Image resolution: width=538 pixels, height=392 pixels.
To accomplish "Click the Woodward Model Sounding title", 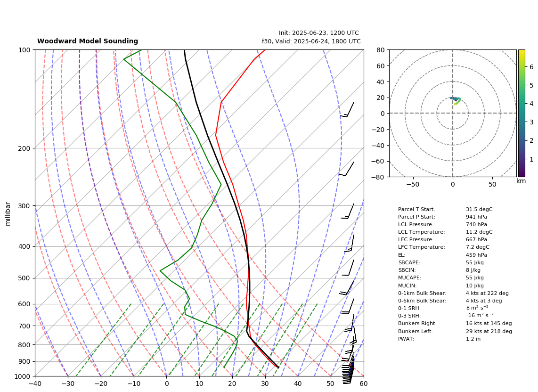I will (88, 41).
